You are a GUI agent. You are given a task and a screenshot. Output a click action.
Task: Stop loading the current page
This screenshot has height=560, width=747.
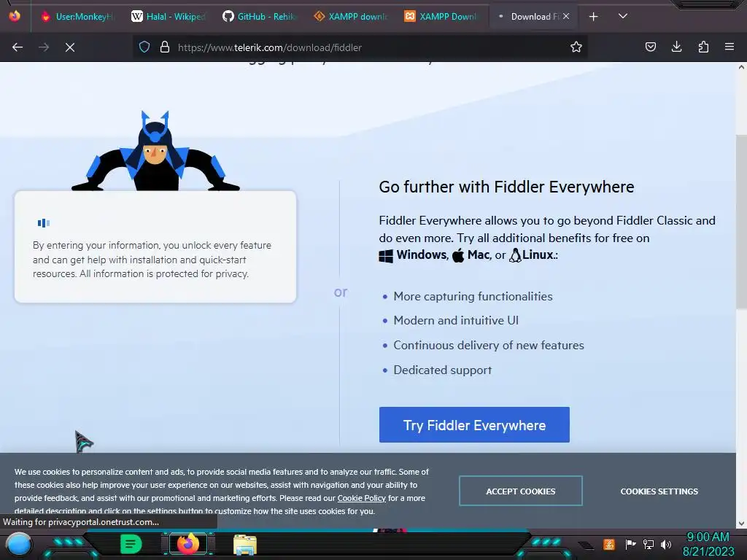pos(70,47)
